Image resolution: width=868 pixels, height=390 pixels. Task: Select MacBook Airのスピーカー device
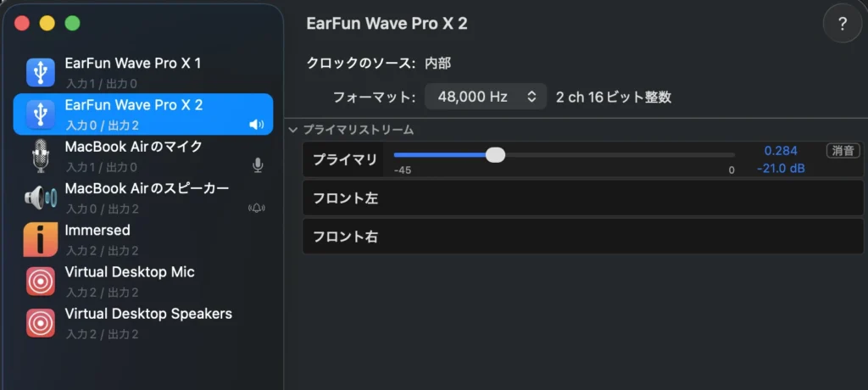tap(142, 198)
